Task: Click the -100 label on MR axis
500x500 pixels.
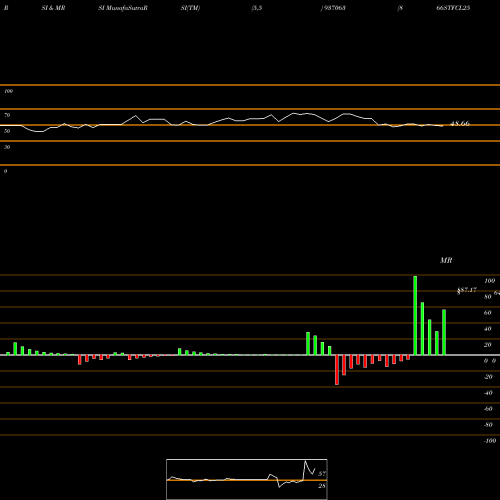Action: (x=490, y=441)
